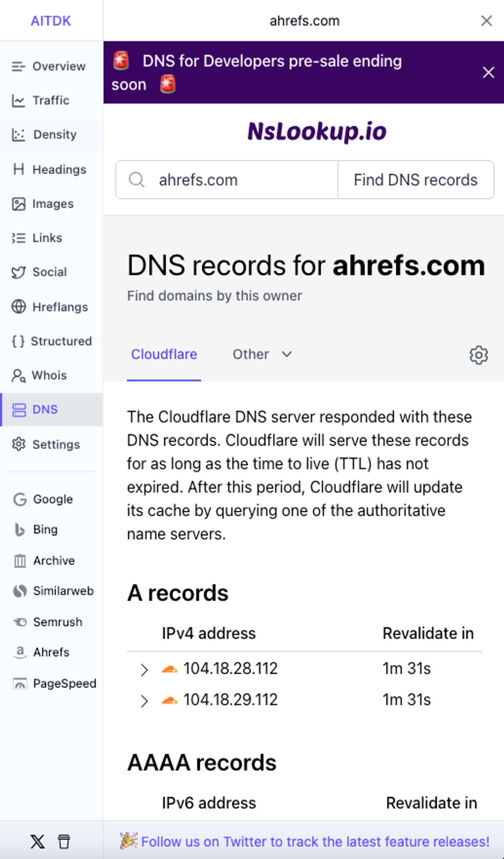504x859 pixels.
Task: Expand the 104.18.28.112 record row
Action: click(x=144, y=670)
